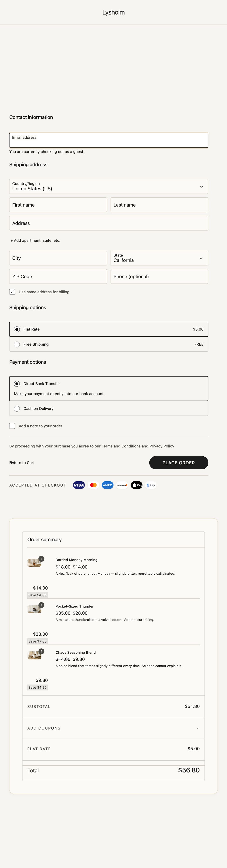Image resolution: width=227 pixels, height=868 pixels.
Task: Click the Amex payment icon
Action: (x=108, y=485)
